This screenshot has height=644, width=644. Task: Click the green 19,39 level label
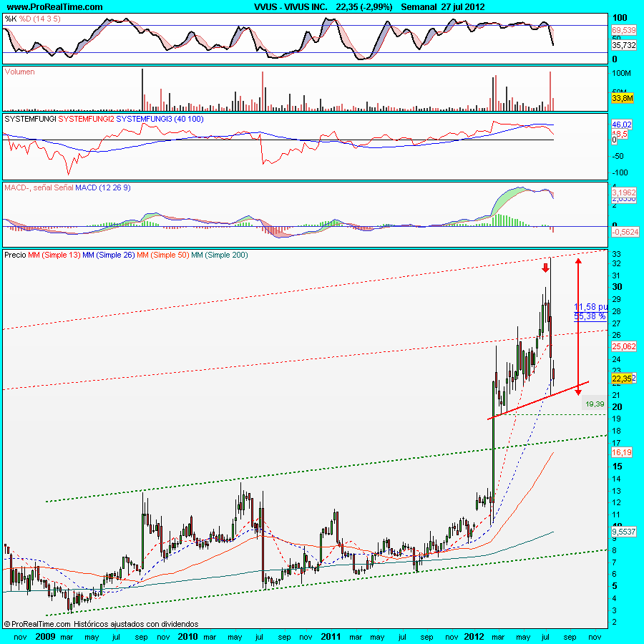[x=595, y=404]
